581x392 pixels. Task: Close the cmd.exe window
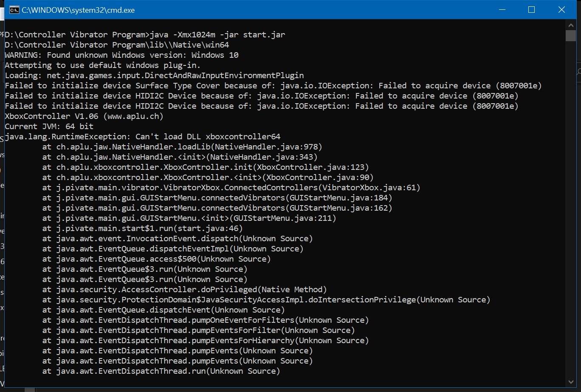560,10
